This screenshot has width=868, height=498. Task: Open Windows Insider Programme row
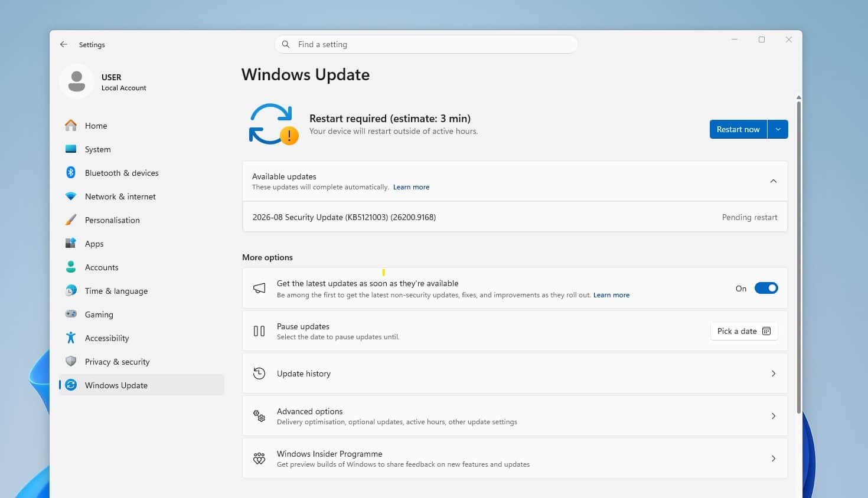[x=515, y=458]
